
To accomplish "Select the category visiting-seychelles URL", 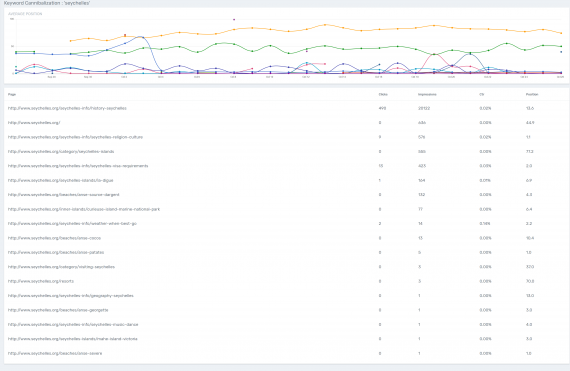I will [61, 267].
